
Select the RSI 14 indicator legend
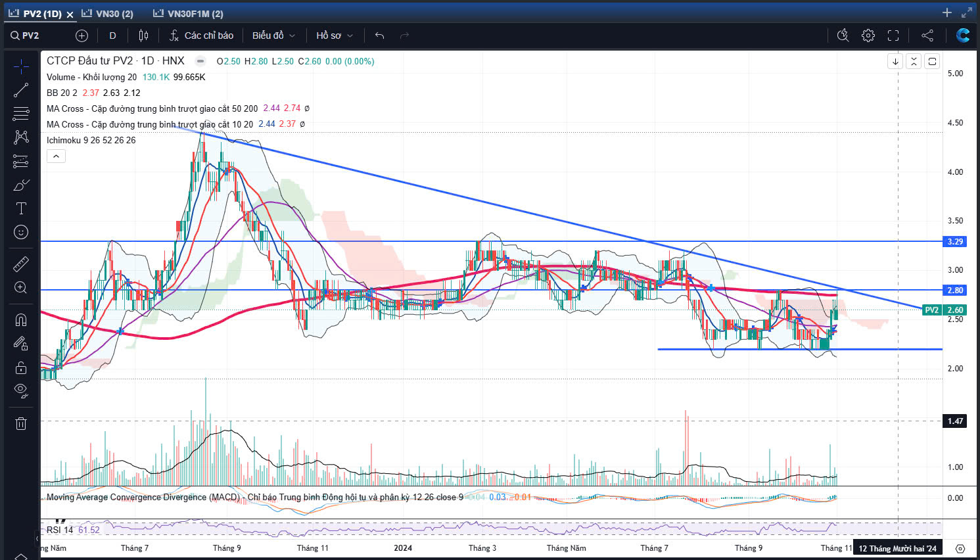pos(60,530)
